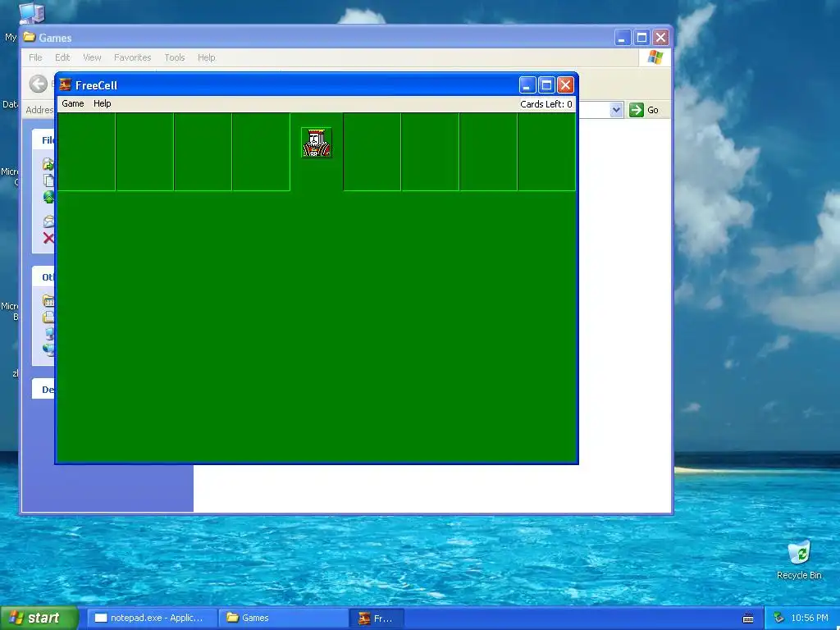The width and height of the screenshot is (840, 630).
Task: Click Back arrow in Games window
Action: coord(39,84)
